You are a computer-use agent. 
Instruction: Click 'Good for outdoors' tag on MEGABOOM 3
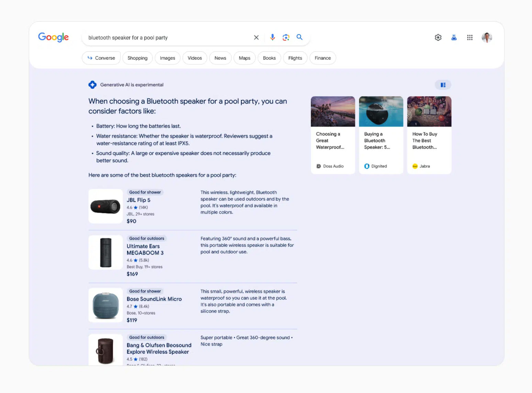pos(147,238)
